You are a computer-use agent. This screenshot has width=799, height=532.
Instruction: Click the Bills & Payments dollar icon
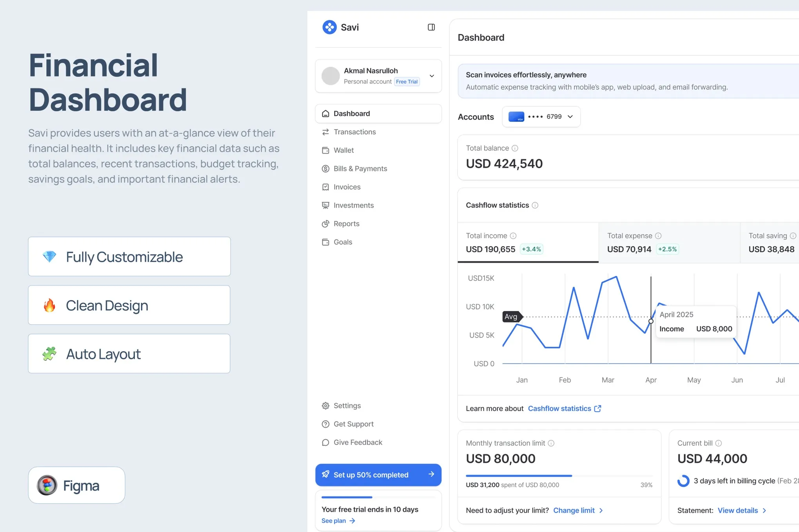pos(325,169)
